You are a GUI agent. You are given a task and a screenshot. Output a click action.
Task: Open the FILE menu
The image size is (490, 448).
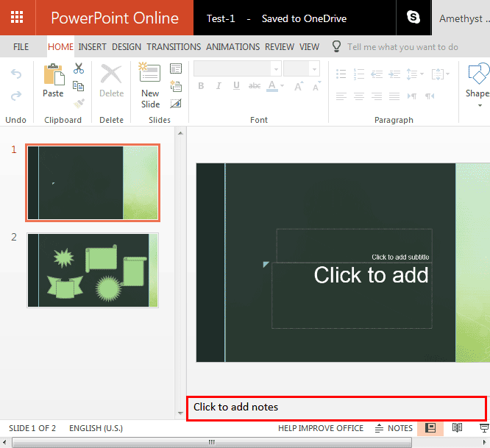point(21,47)
